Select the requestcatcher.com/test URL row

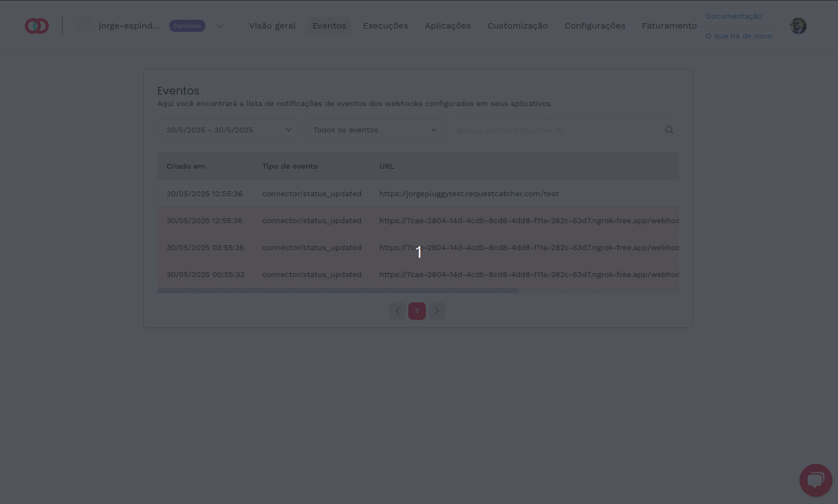[x=418, y=193]
